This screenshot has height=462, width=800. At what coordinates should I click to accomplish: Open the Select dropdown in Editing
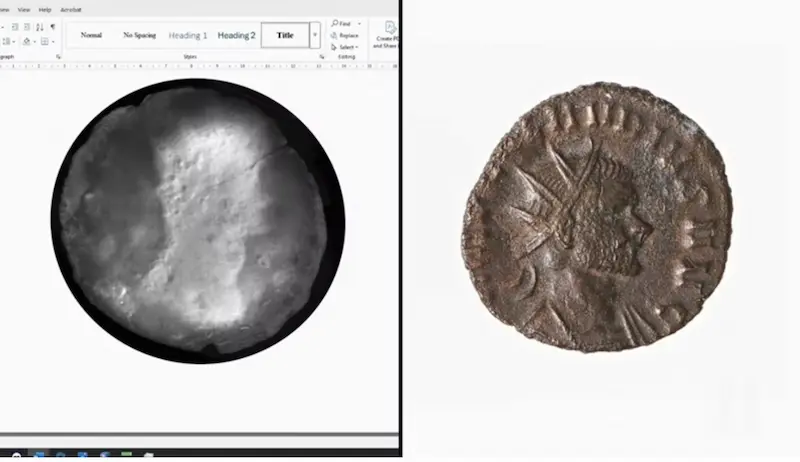[x=344, y=47]
